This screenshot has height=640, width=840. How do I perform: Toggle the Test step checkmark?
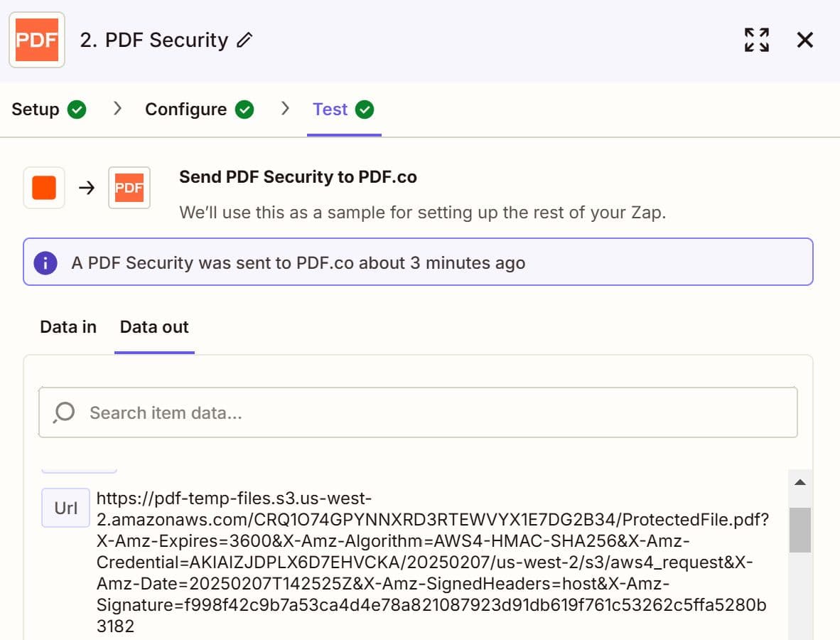click(x=364, y=109)
